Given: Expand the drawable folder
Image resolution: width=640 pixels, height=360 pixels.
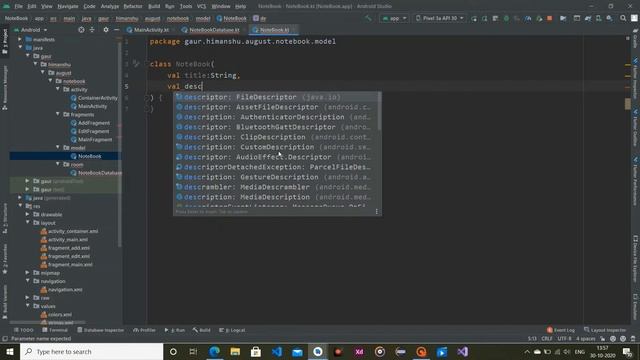Looking at the screenshot, I should tap(28, 214).
